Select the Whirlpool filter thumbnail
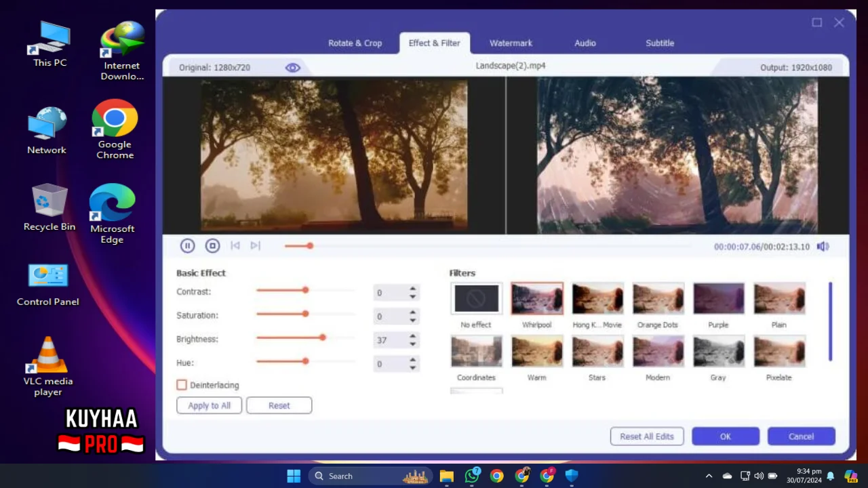 pyautogui.click(x=537, y=298)
